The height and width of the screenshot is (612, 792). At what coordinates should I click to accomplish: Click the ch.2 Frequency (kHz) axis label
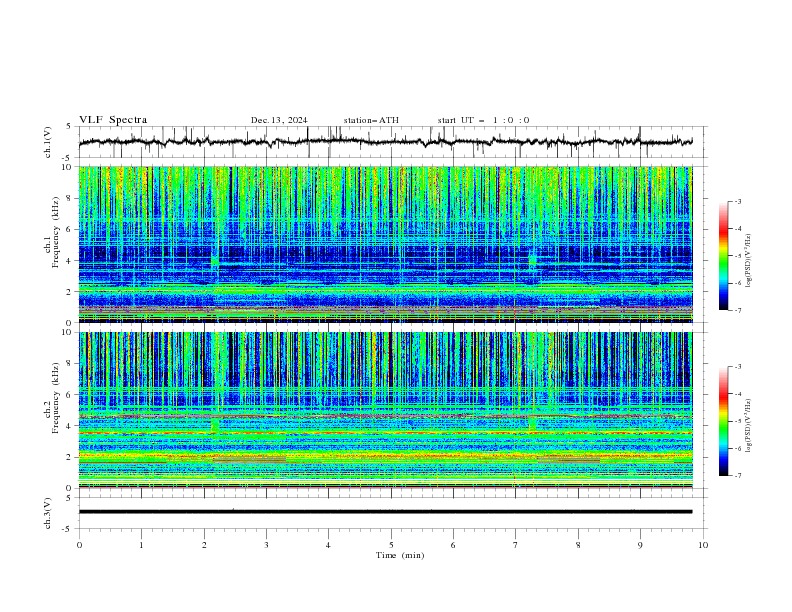(52, 398)
